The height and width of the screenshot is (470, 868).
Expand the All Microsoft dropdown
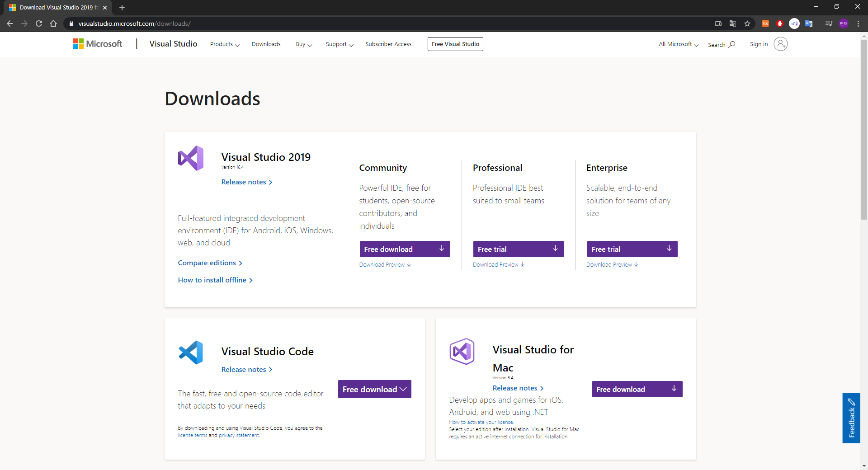[679, 44]
